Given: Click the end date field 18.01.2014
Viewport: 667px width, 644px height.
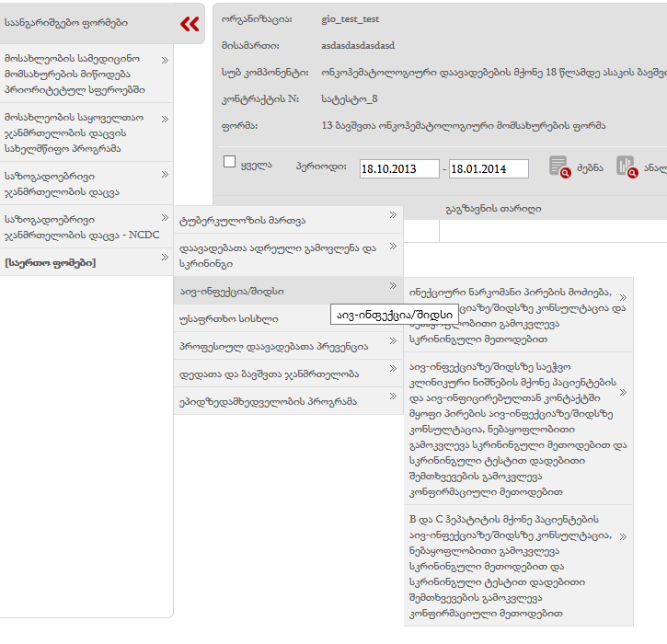Looking at the screenshot, I should pos(489,168).
